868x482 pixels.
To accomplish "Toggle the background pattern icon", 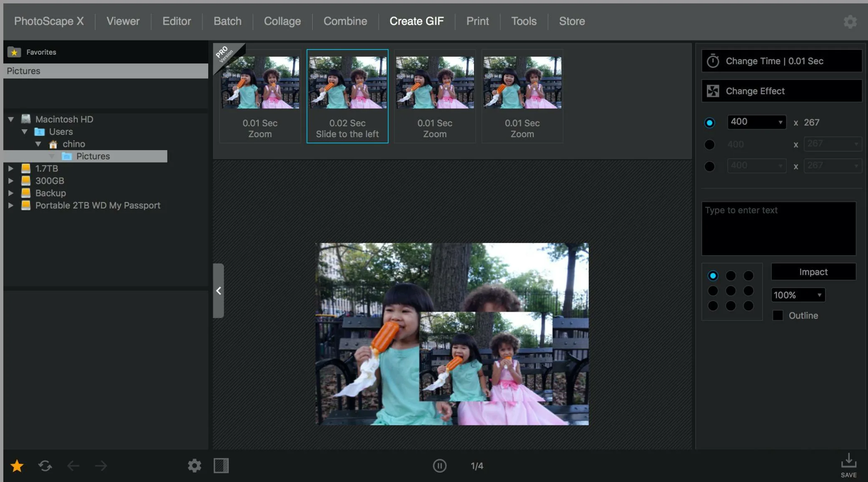I will click(x=221, y=466).
